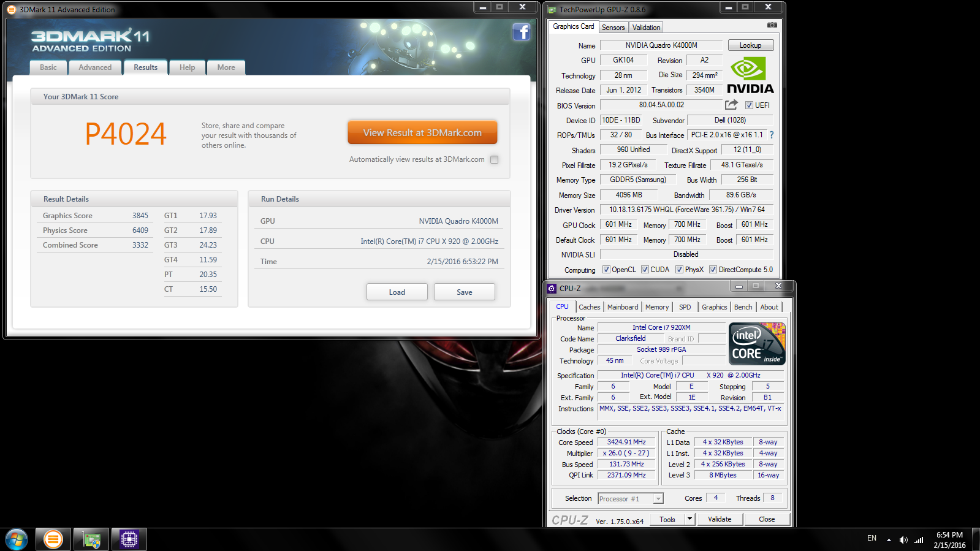Click the volume speaker tray icon
The image size is (980, 551).
903,540
